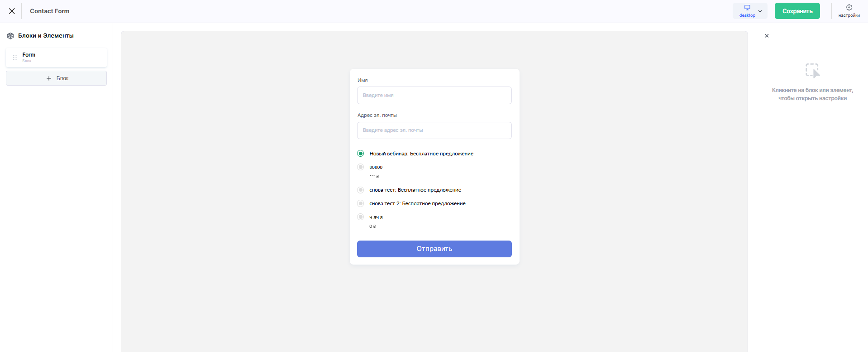Select Новый вебинар radio option
The height and width of the screenshot is (352, 868).
coord(361,154)
